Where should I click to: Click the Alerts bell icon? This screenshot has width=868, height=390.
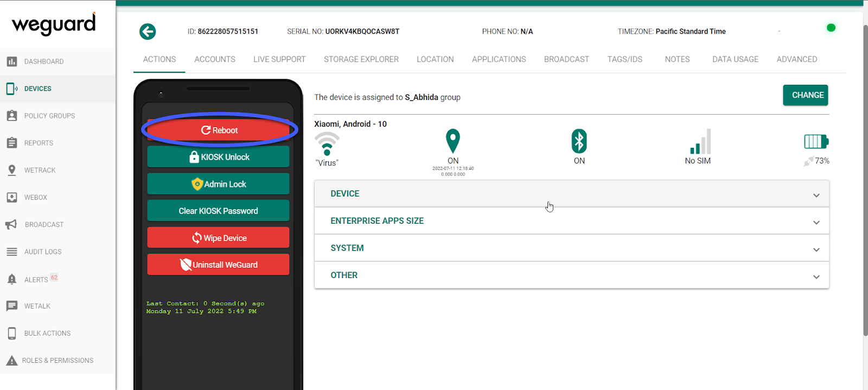(11, 279)
